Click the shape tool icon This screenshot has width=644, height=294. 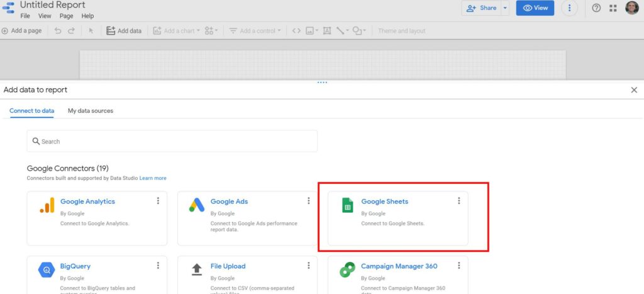click(x=357, y=31)
